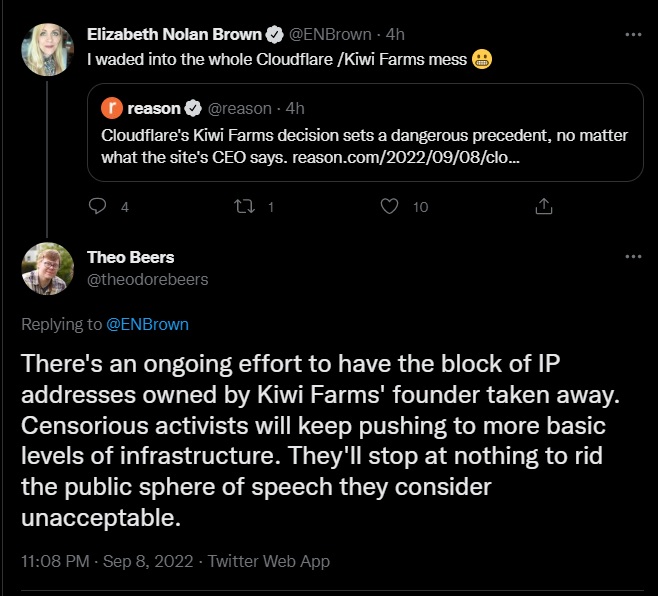658x596 pixels.
Task: Open the Theo Beers display name link
Action: click(131, 258)
